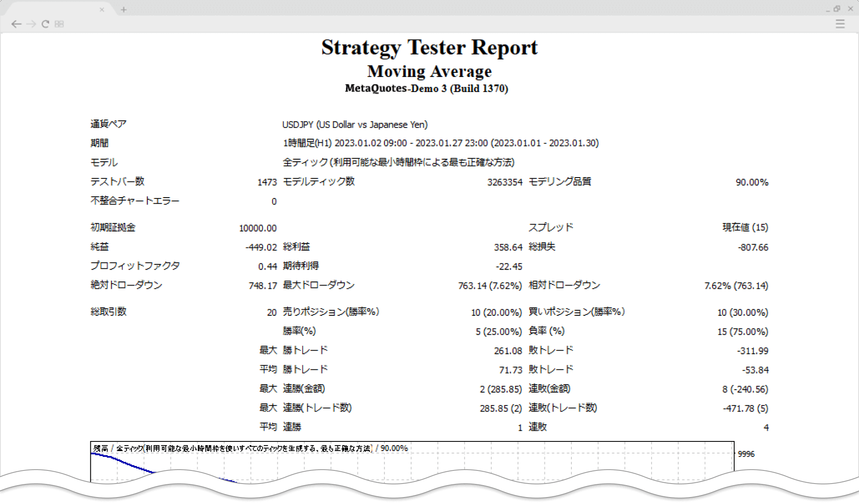Select the 総損失 value -807.66
This screenshot has height=504, width=859.
pyautogui.click(x=753, y=247)
